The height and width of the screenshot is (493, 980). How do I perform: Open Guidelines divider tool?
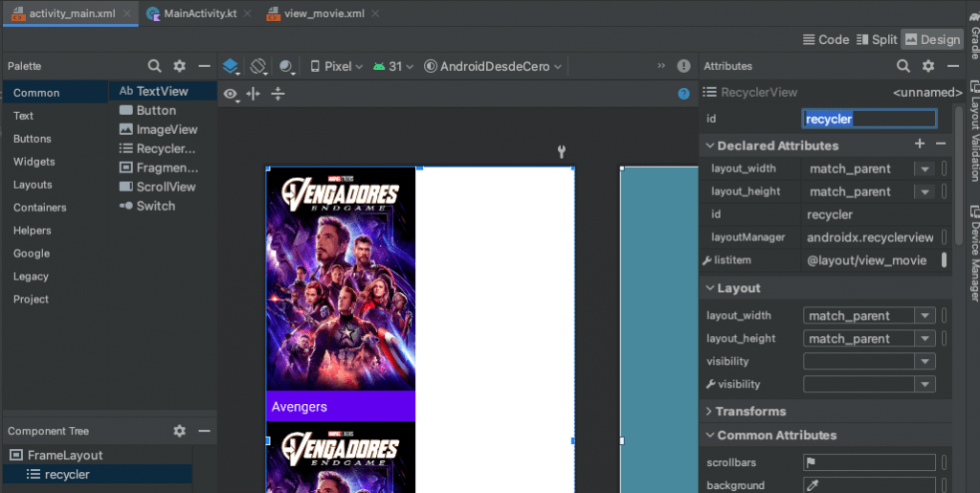(278, 94)
